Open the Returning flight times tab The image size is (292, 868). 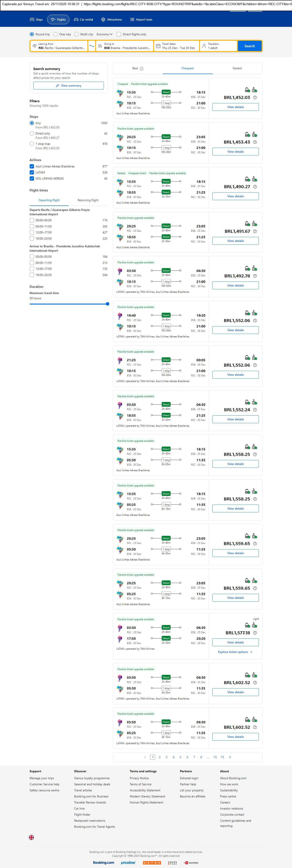point(88,200)
